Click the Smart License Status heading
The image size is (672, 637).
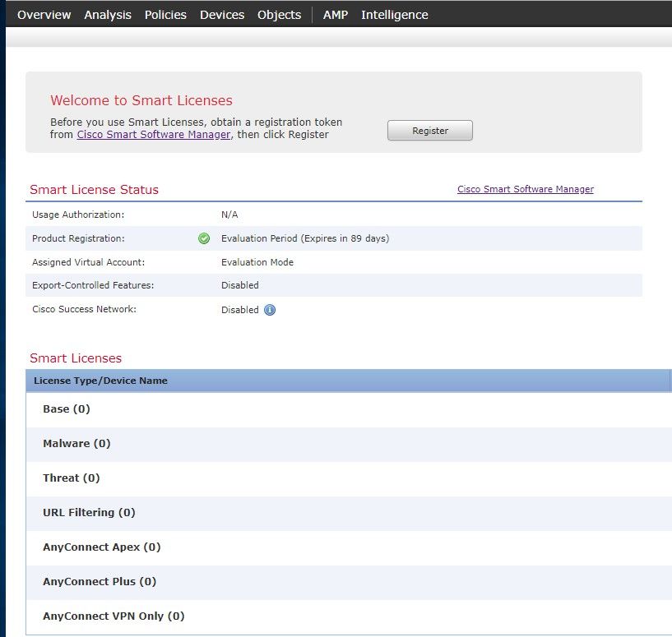[94, 189]
